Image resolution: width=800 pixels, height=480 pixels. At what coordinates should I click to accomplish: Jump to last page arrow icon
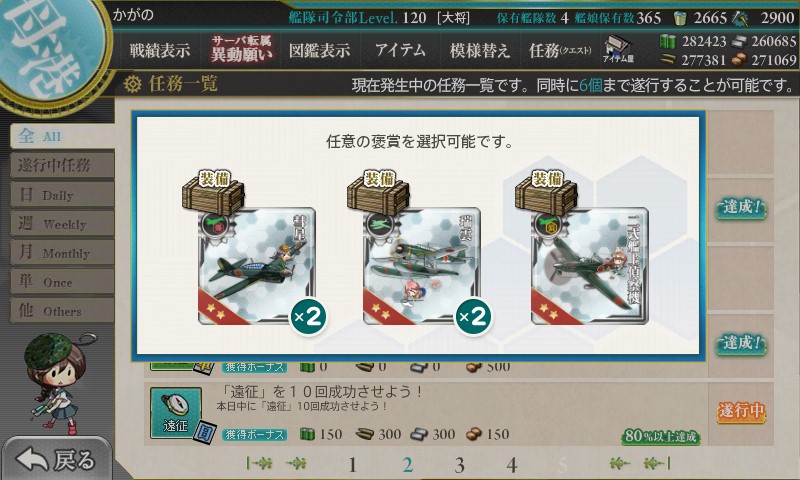tap(656, 463)
